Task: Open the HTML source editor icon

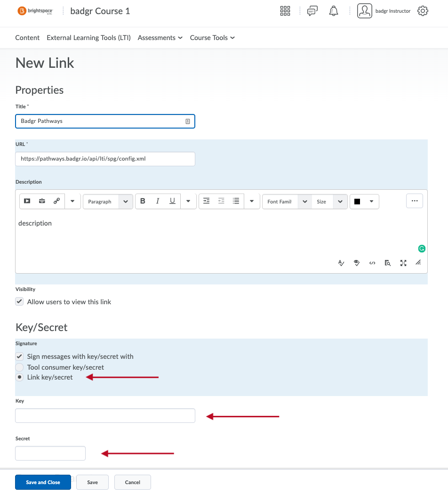Action: click(372, 263)
